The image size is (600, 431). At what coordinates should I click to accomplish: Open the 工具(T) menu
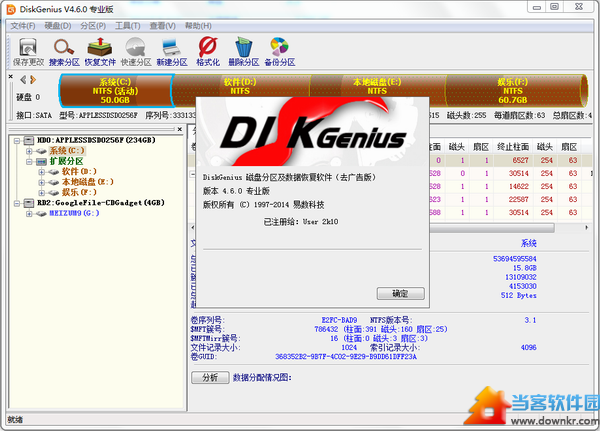pos(128,26)
